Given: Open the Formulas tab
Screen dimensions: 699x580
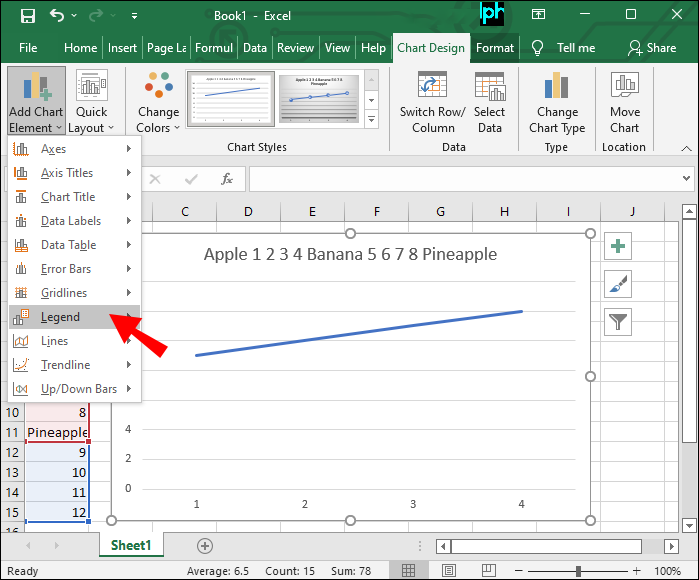Looking at the screenshot, I should (214, 48).
